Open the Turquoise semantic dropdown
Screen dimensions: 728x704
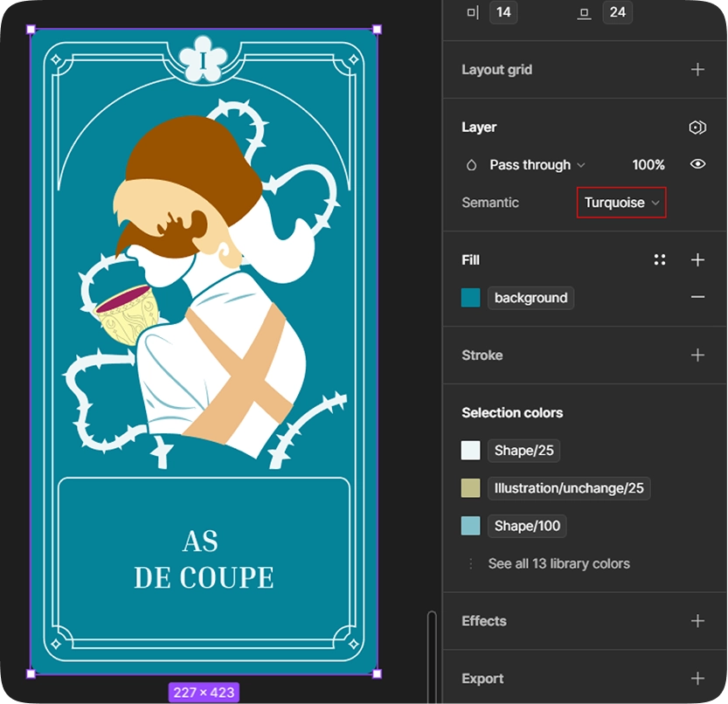point(621,202)
